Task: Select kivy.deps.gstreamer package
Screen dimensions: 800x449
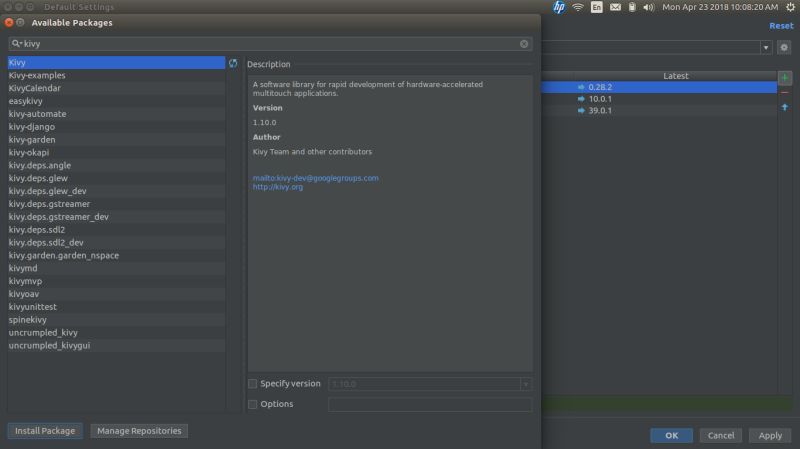Action: pos(116,204)
